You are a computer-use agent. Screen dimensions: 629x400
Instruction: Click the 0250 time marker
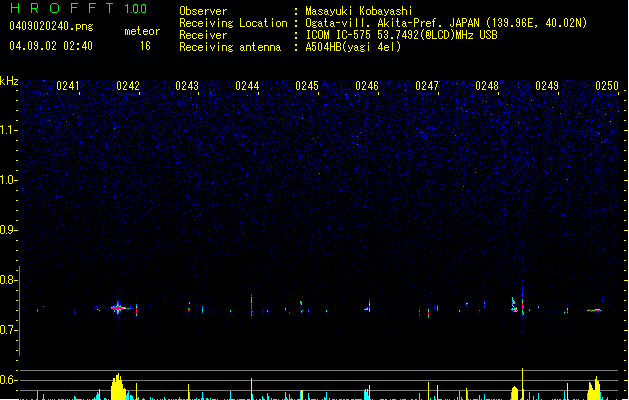607,86
